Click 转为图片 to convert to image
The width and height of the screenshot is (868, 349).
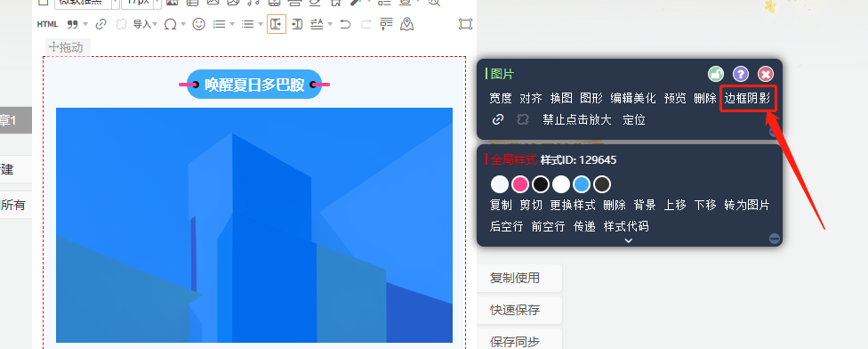pyautogui.click(x=747, y=205)
